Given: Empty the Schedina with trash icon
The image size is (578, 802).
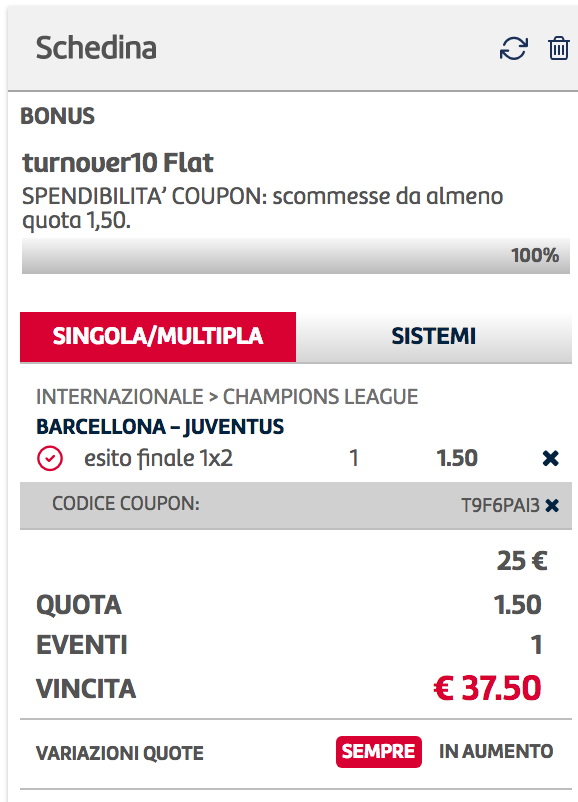Looking at the screenshot, I should click(x=559, y=49).
